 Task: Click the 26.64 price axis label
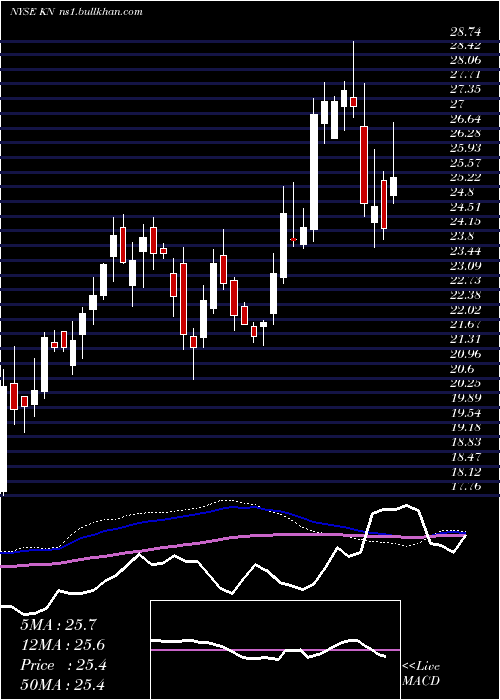point(465,119)
